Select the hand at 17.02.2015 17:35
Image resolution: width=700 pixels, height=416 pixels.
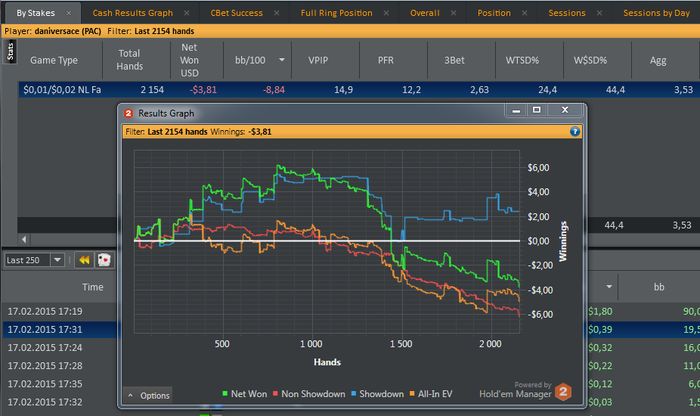(x=45, y=384)
